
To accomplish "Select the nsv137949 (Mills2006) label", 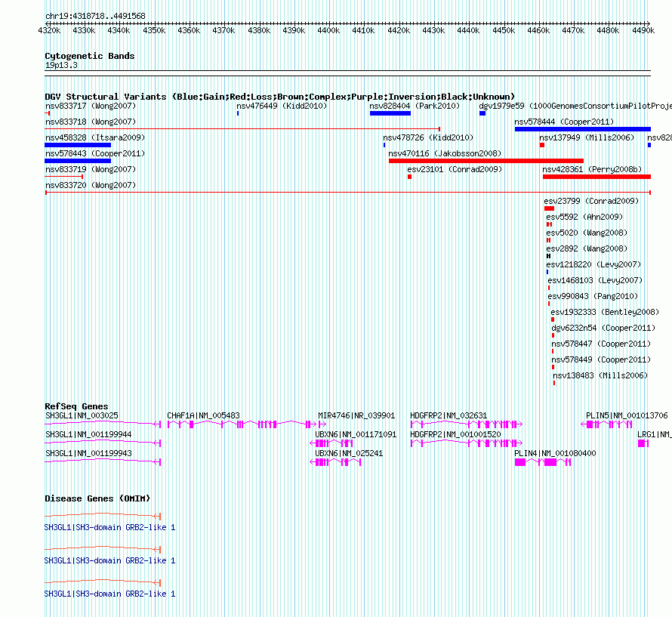I will pyautogui.click(x=587, y=137).
